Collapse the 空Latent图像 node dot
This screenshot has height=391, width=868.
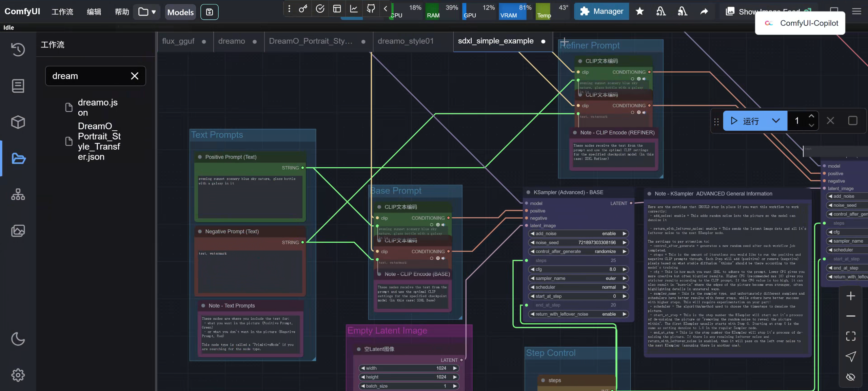tap(359, 349)
